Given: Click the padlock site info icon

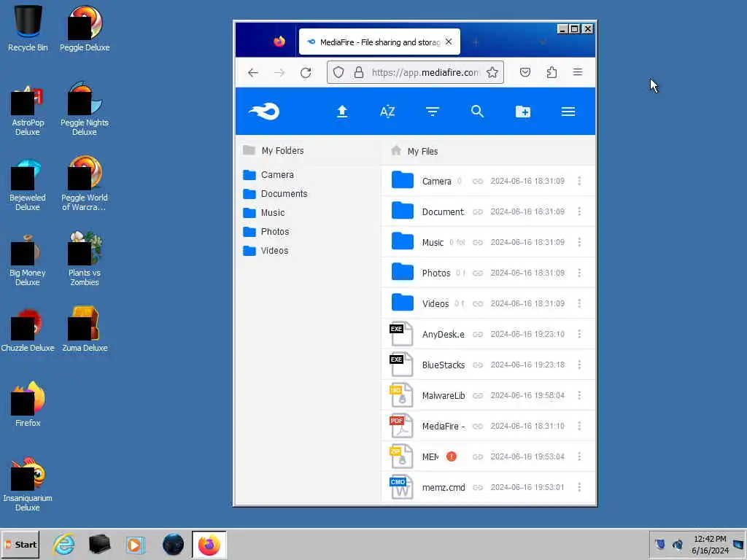Looking at the screenshot, I should tap(359, 72).
